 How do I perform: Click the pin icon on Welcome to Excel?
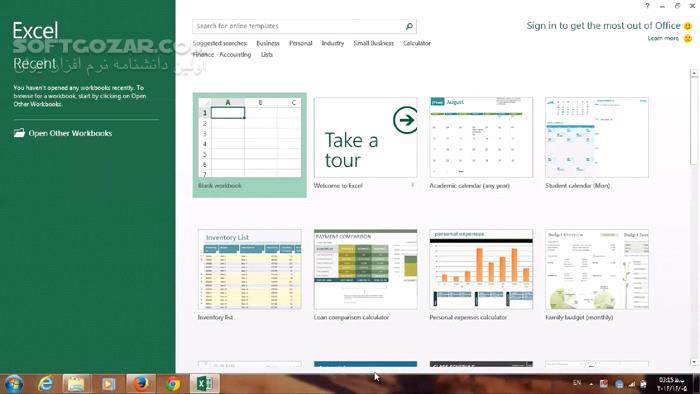(x=412, y=185)
